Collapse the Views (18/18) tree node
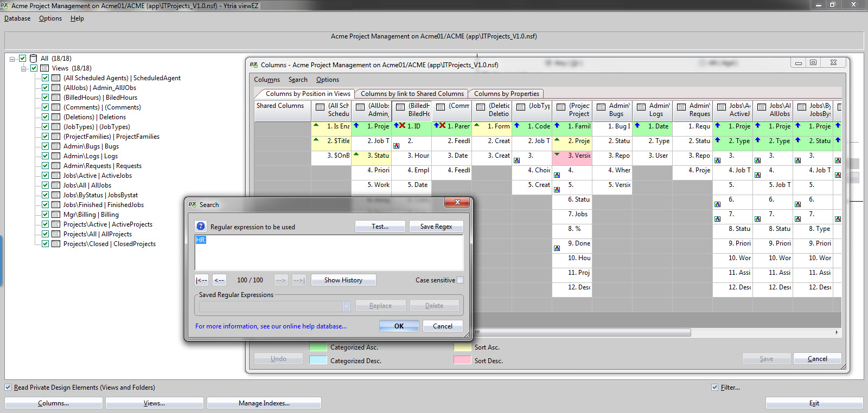The image size is (868, 413). pyautogui.click(x=23, y=69)
